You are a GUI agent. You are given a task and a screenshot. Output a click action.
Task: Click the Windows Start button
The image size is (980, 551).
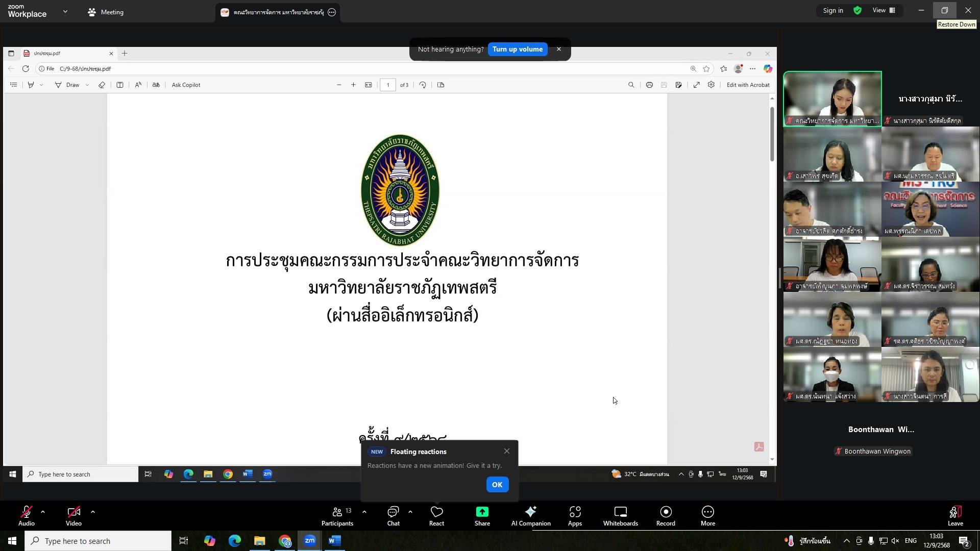(12, 541)
